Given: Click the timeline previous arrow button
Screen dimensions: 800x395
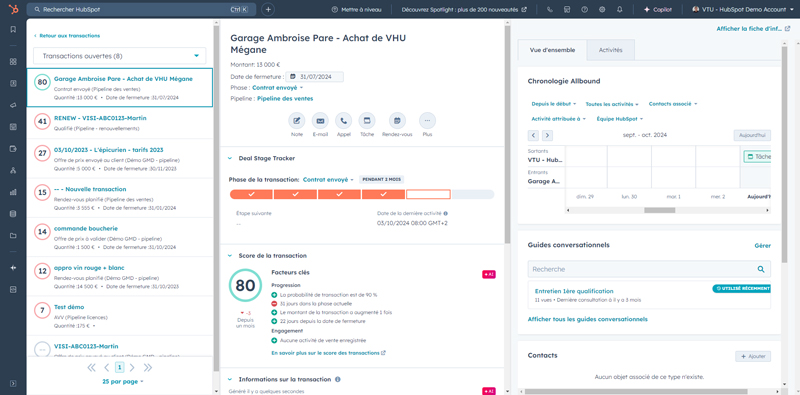Looking at the screenshot, I should click(534, 135).
